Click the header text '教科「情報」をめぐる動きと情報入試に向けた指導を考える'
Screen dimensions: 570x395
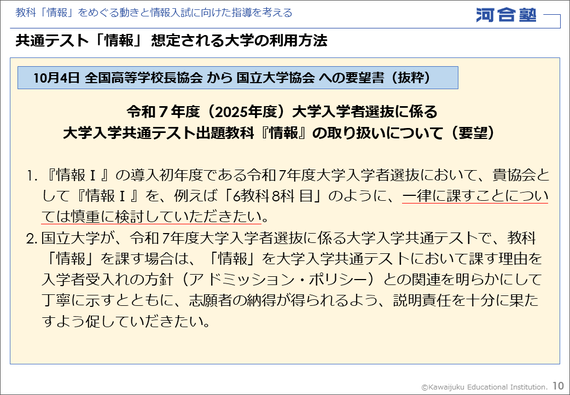(154, 13)
